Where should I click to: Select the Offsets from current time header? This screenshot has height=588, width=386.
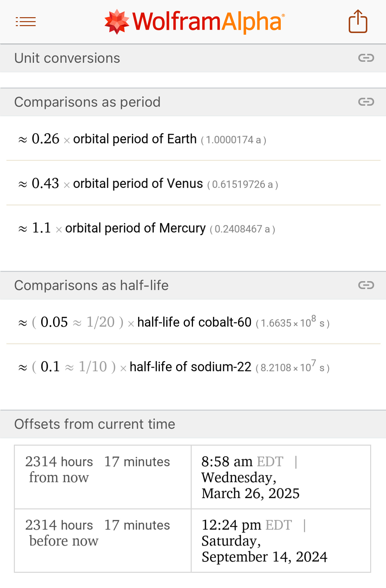(x=95, y=424)
